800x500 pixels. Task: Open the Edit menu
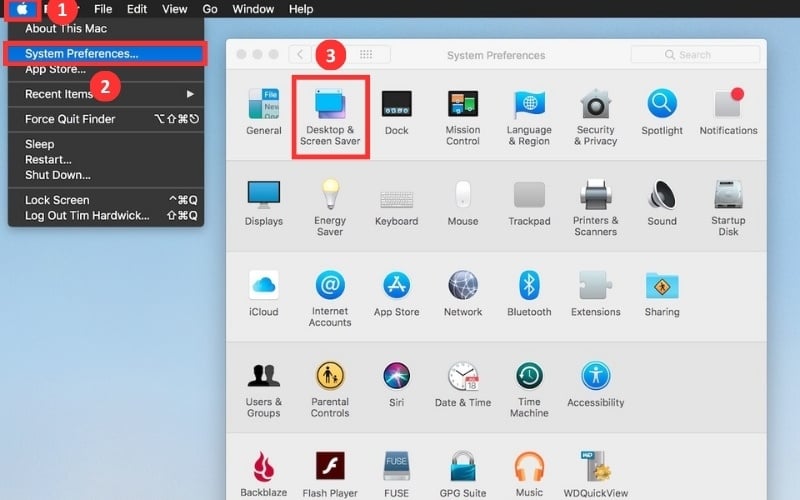point(137,9)
